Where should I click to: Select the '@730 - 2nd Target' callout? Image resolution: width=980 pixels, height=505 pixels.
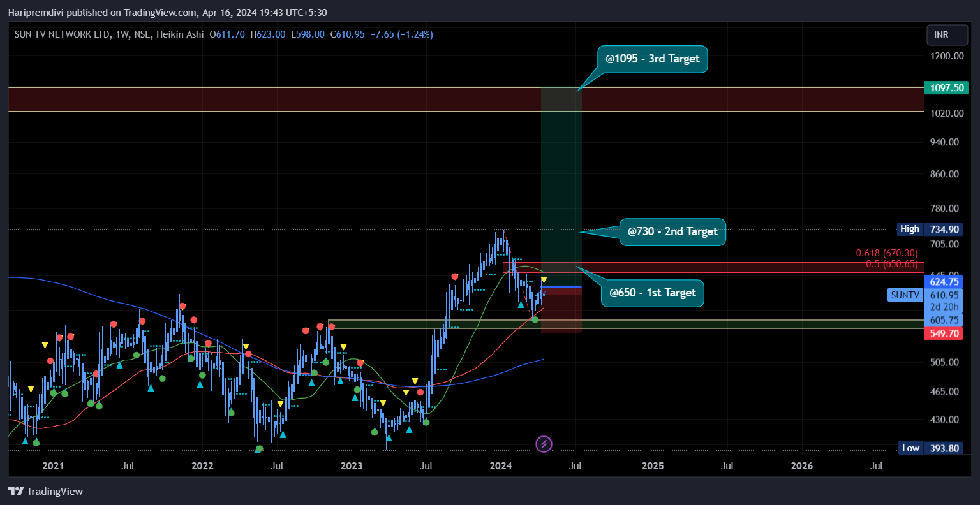tap(672, 231)
